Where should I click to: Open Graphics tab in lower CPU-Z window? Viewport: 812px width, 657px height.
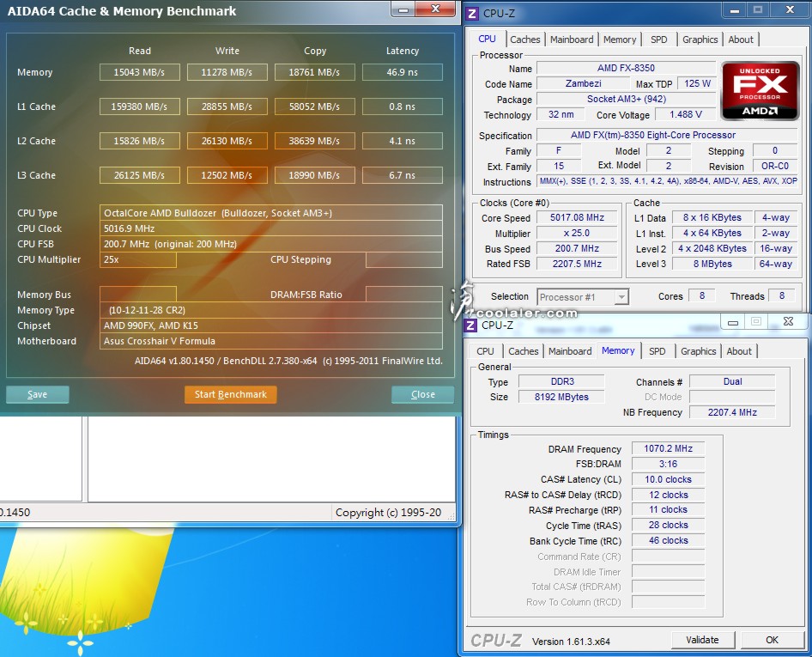(698, 351)
